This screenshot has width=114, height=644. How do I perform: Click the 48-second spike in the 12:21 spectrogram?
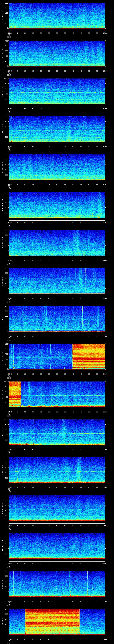[86, 280]
